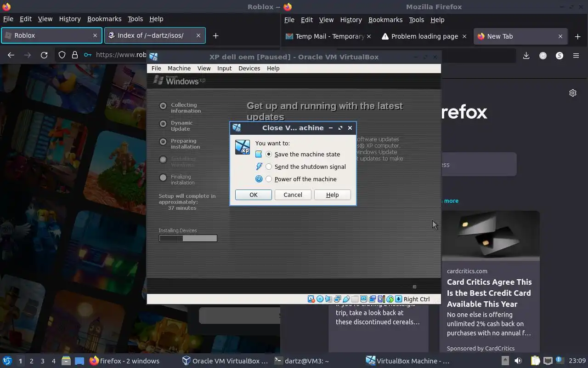Click show desktop icon on taskbar
Image resolution: width=588 pixels, height=368 pixels.
79,361
